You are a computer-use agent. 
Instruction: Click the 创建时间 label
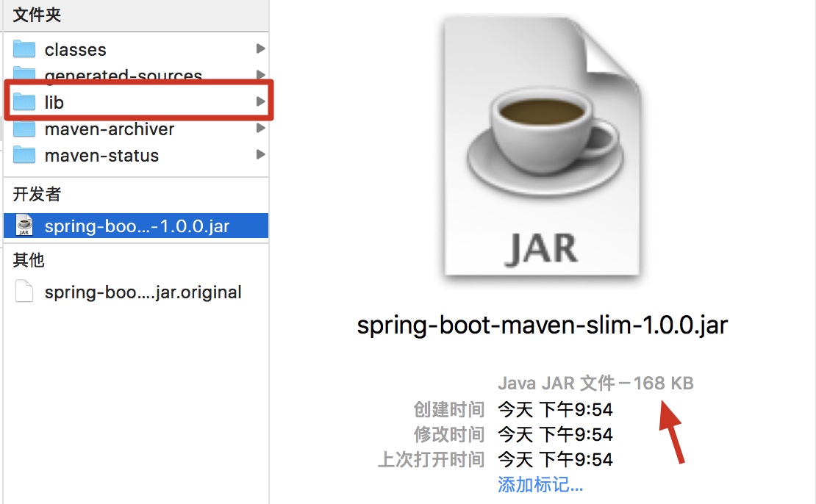[x=449, y=409]
